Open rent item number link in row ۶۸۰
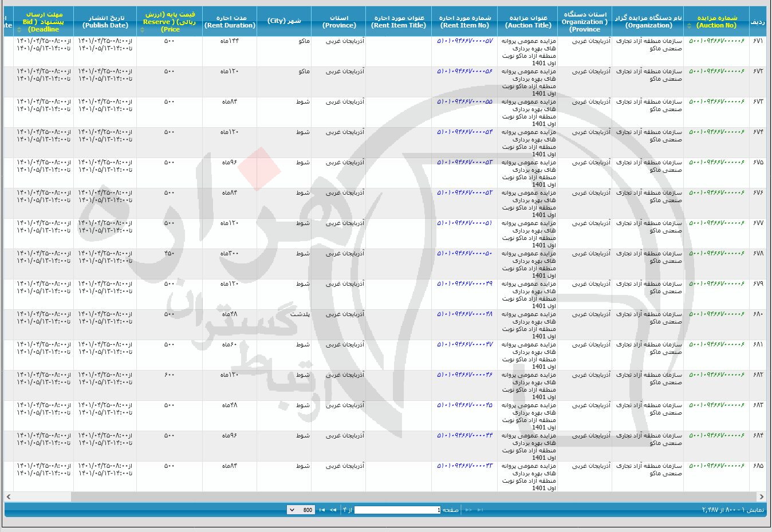Image resolution: width=772 pixels, height=532 pixels. click(464, 314)
